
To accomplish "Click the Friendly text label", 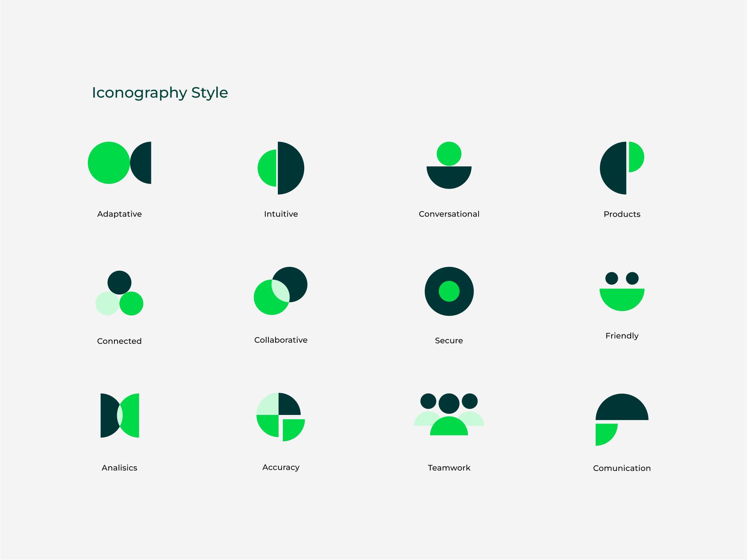I will coord(622,336).
